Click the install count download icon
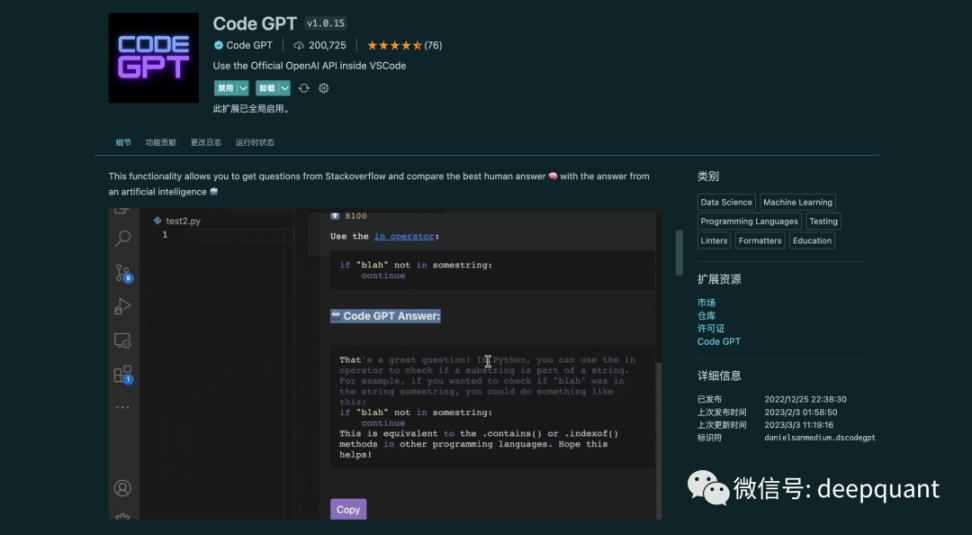Viewport: 972px width, 535px height. point(299,45)
